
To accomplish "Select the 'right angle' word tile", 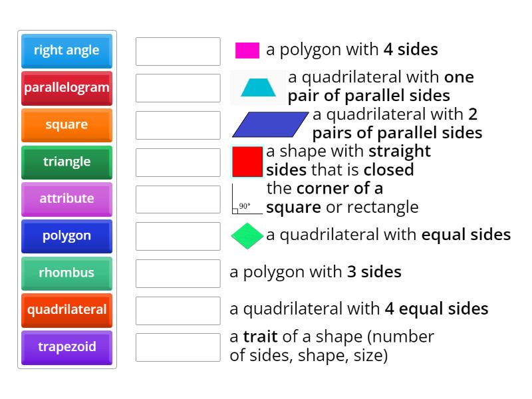I will (x=66, y=51).
